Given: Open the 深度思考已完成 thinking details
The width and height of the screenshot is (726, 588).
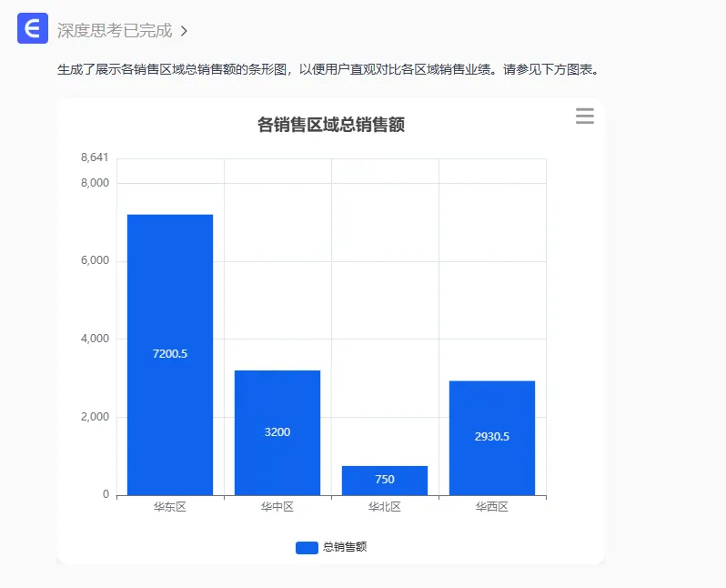Looking at the screenshot, I should 115,31.
